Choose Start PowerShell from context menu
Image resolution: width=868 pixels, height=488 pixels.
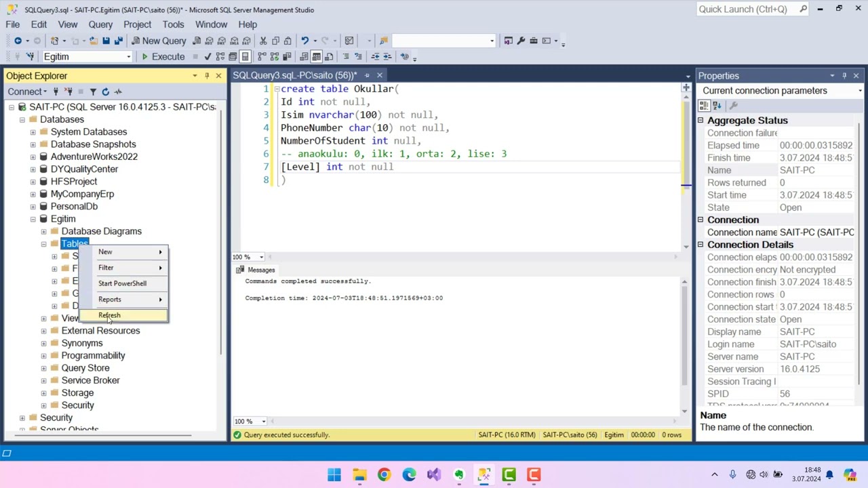pos(123,283)
